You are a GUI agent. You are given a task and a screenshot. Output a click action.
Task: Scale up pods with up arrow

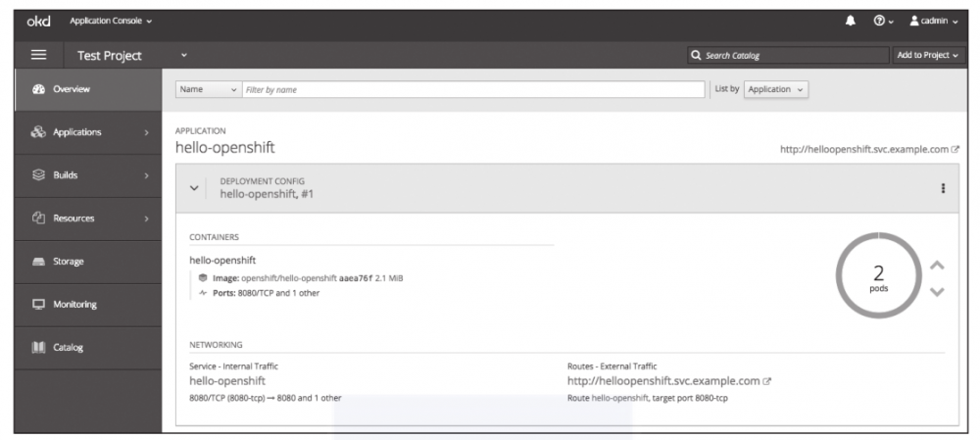coord(936,266)
